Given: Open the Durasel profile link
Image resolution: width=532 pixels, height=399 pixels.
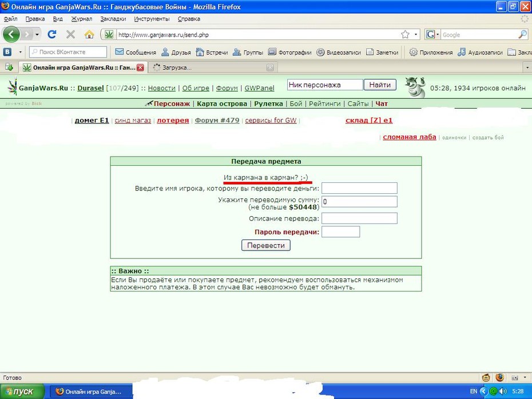Looking at the screenshot, I should [90, 88].
